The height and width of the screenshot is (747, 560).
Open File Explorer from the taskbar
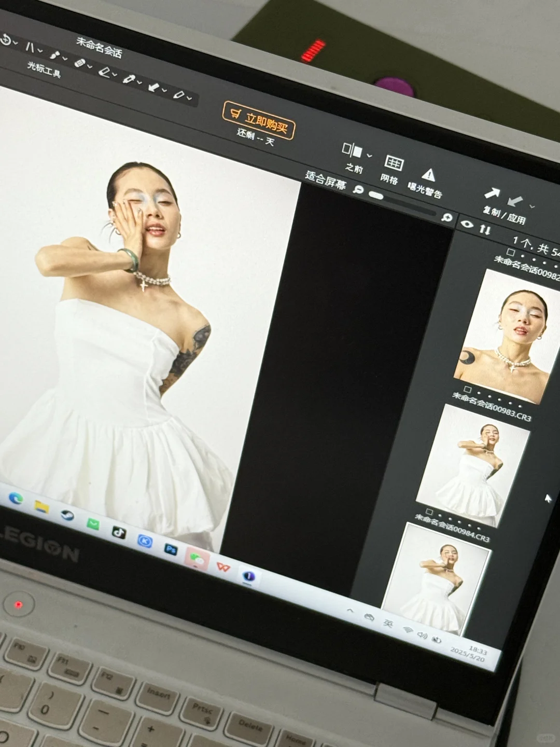coord(41,506)
